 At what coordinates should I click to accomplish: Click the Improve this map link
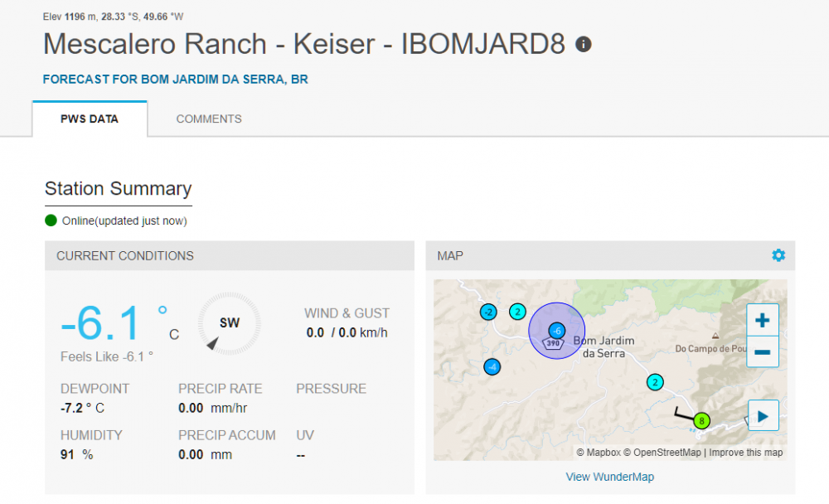pos(745,453)
